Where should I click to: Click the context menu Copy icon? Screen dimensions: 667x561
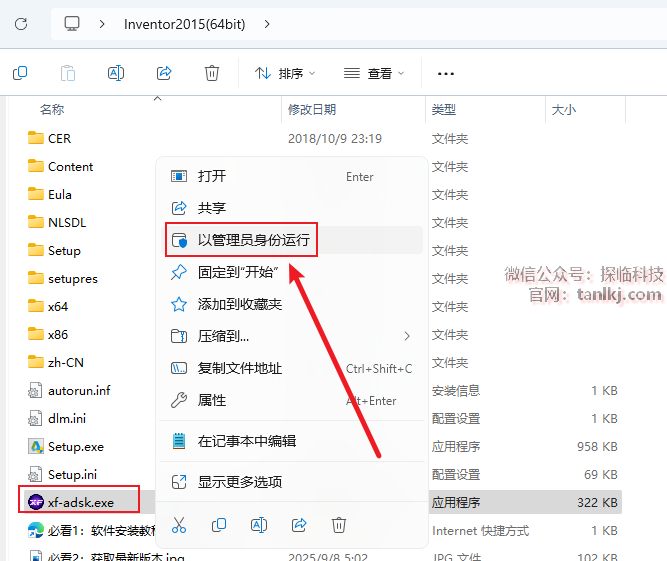[x=219, y=525]
